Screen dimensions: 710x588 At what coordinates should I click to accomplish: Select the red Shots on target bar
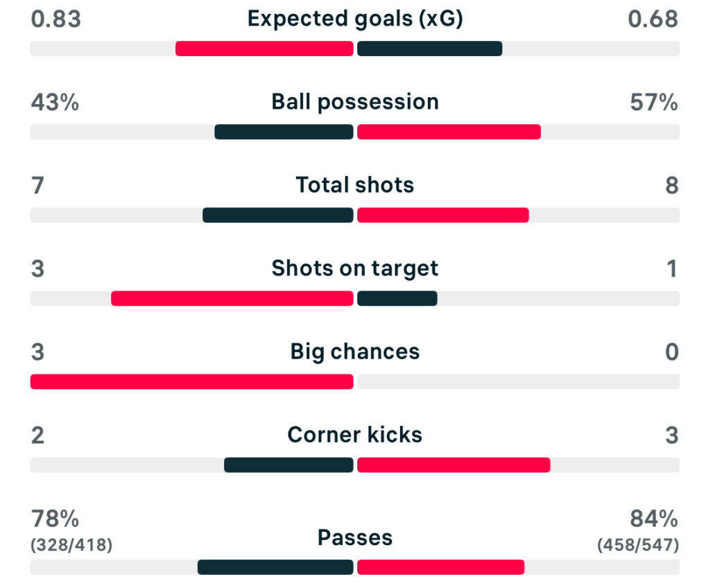(x=232, y=298)
